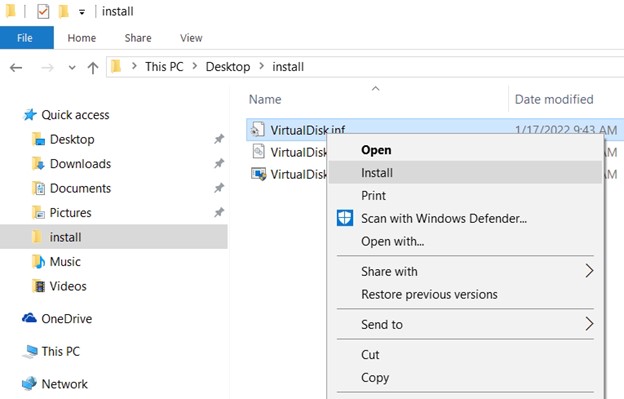
Task: Go up one level with Up arrow
Action: 93,68
